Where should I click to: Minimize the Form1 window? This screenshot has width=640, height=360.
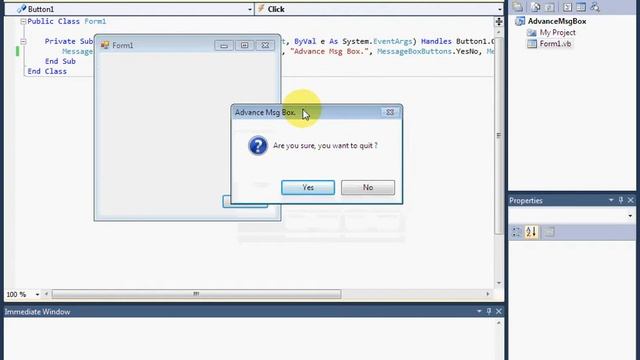224,45
